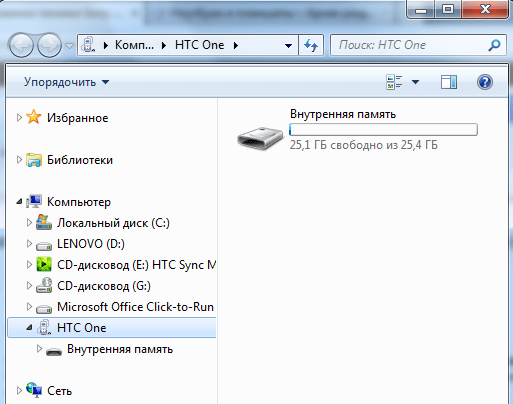
Task: Click the refresh button beside address bar
Action: point(311,45)
